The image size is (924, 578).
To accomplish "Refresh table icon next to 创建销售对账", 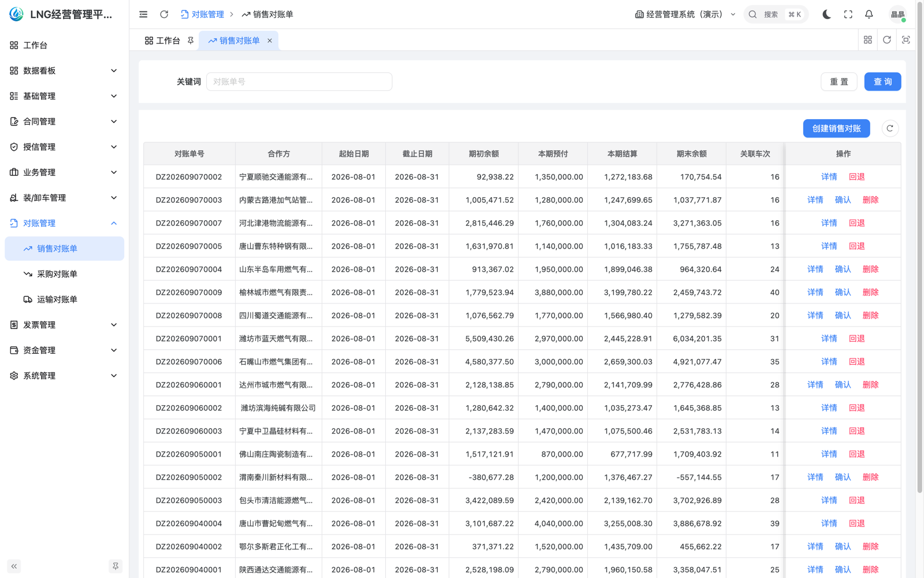I will point(890,128).
